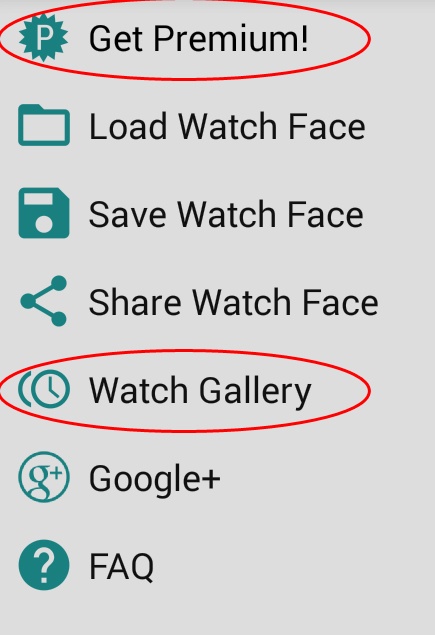Click the floppy disk save icon
This screenshot has width=435, height=635.
click(44, 213)
